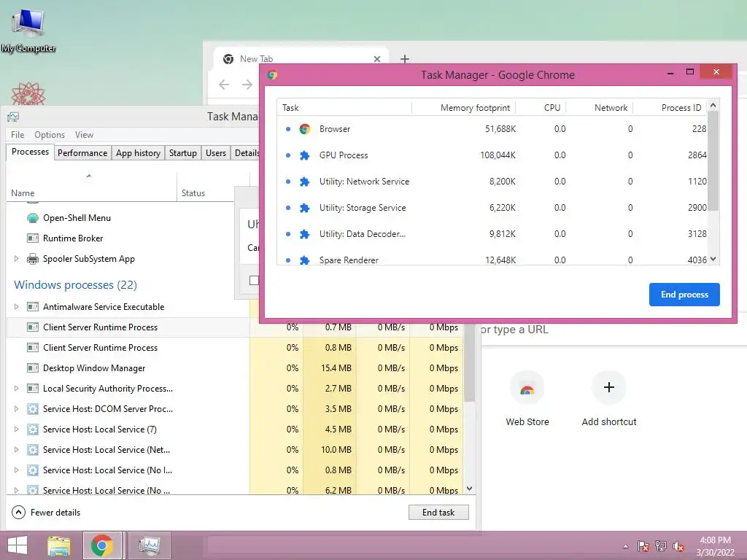Switch to the Users tab
The image size is (747, 560).
coord(216,153)
